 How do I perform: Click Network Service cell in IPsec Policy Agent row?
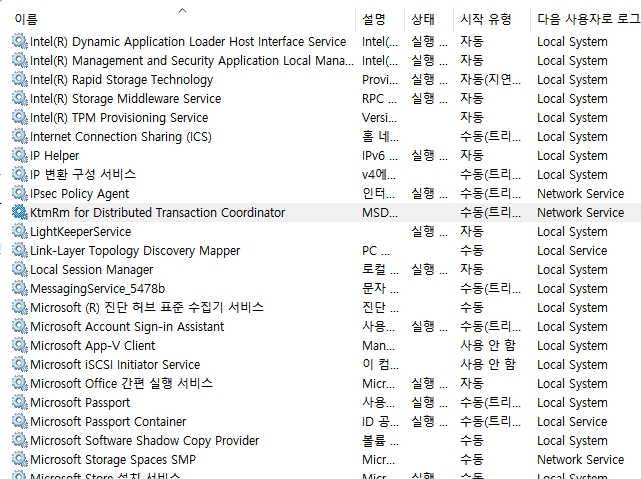580,194
